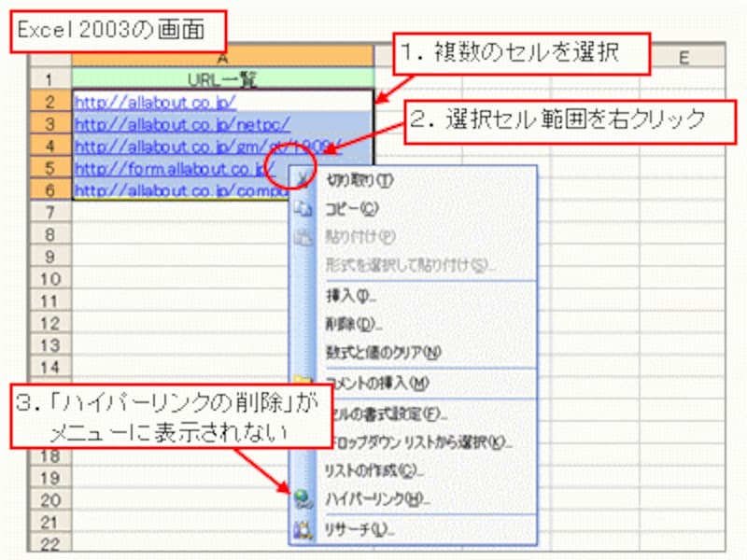Select row 20 header
Viewport: 747px width, 560px height.
click(50, 501)
